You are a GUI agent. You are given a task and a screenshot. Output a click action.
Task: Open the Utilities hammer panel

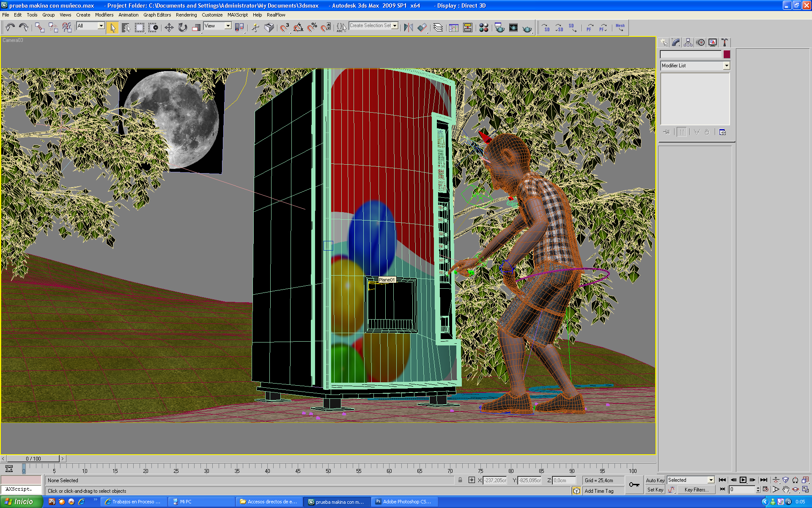click(x=725, y=42)
